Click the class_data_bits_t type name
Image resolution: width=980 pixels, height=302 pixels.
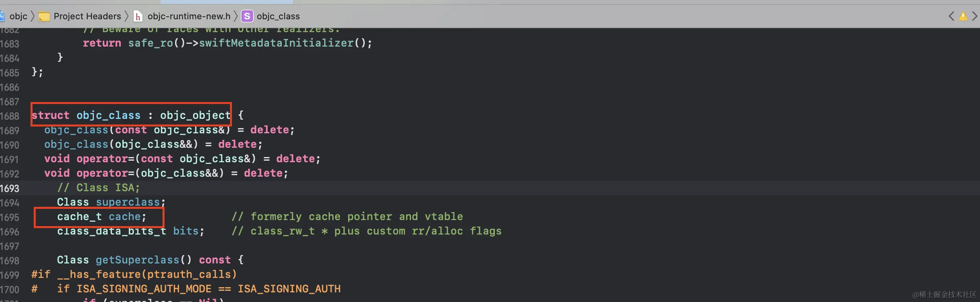111,231
